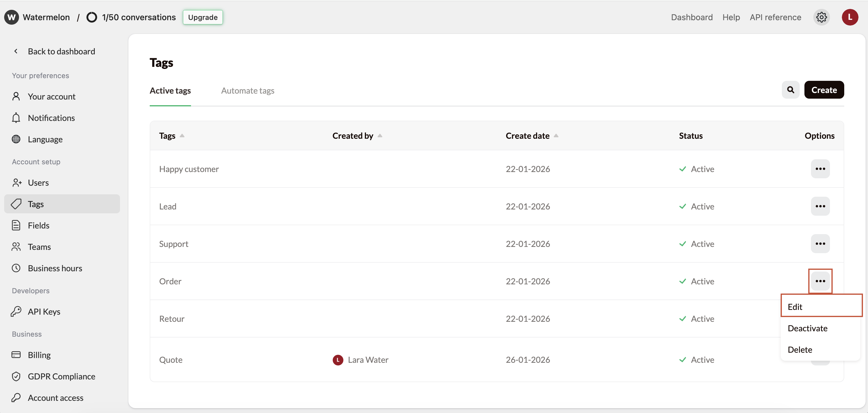Click the Business hours clock icon

click(16, 268)
